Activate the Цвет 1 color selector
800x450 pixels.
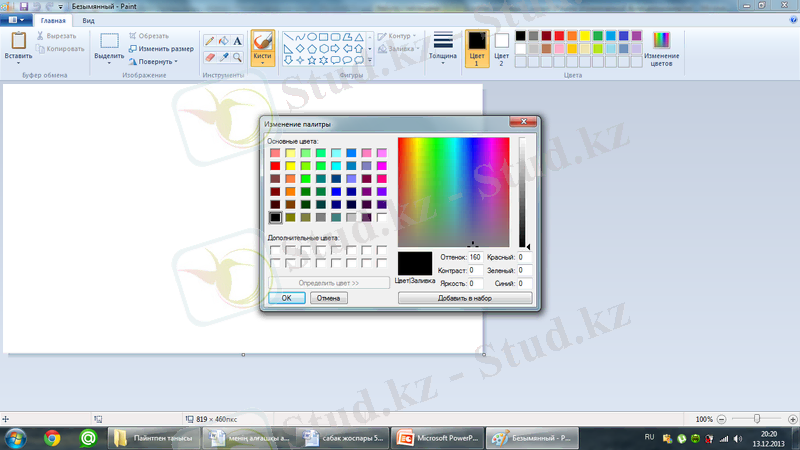click(477, 46)
